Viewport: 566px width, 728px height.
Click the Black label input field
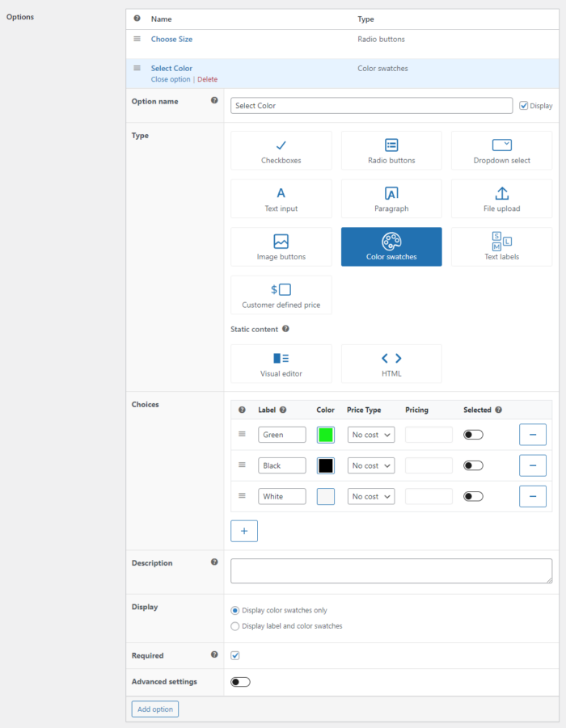tap(282, 465)
